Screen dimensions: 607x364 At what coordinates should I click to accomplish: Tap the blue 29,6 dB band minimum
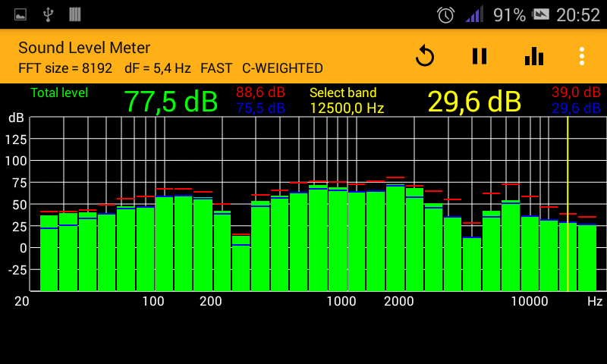click(x=576, y=108)
